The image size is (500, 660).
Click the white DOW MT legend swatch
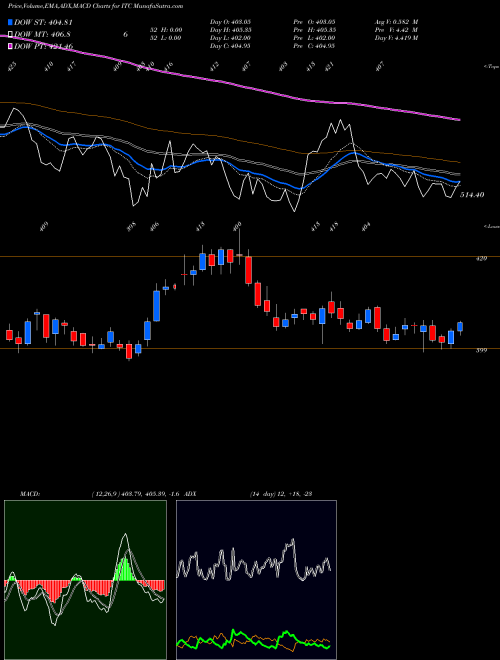(11, 34)
